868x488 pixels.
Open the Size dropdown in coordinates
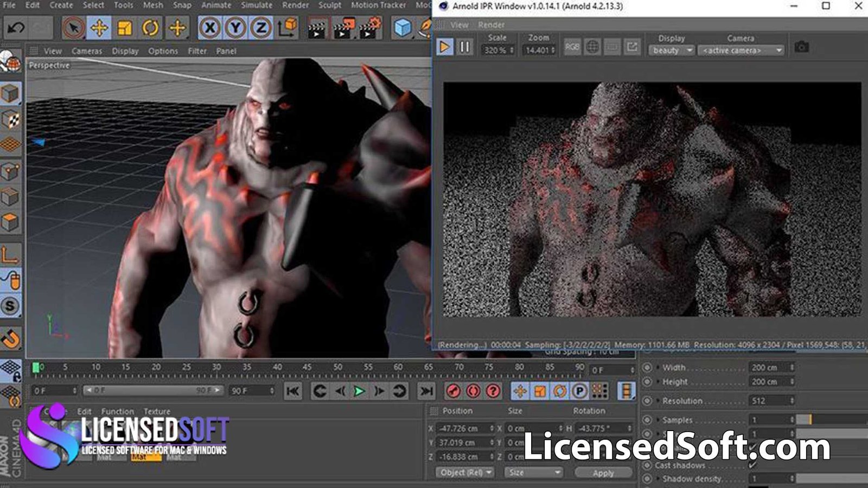[534, 473]
